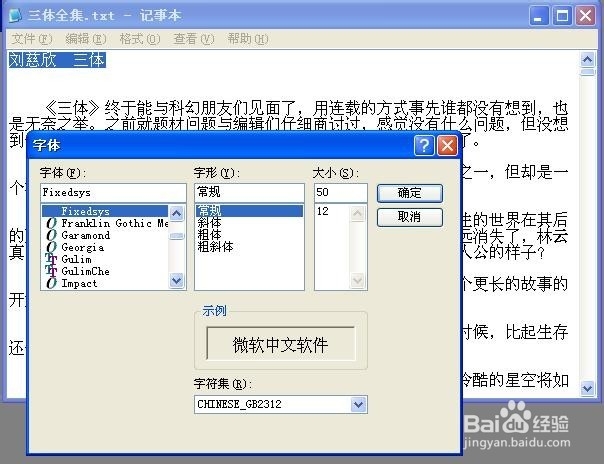Select GulimChe in the font list
604x464 pixels.
coord(105,271)
